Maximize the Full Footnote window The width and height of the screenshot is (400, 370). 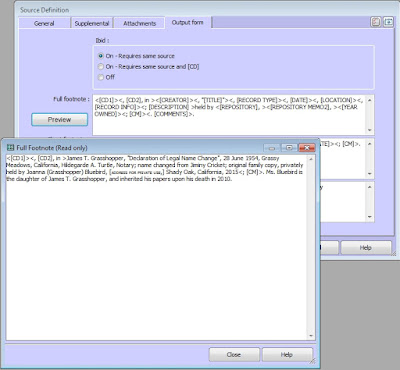(289, 148)
